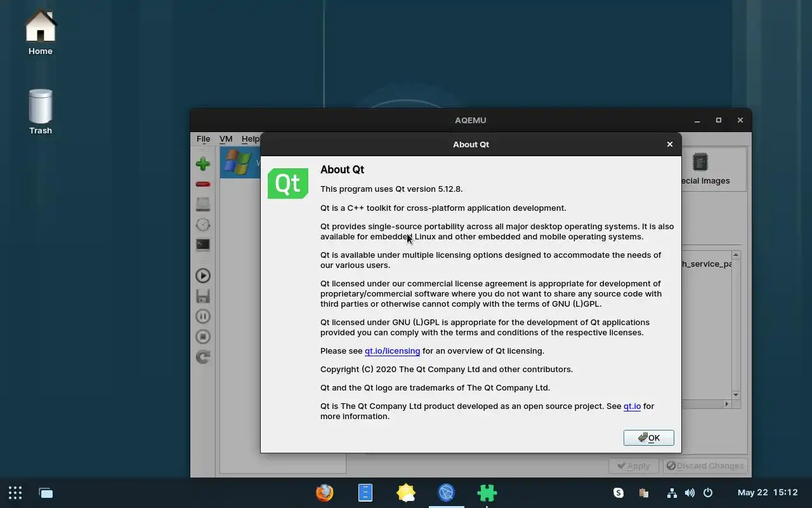Select the Windows VM entry in list
812x508 pixels.
point(240,163)
